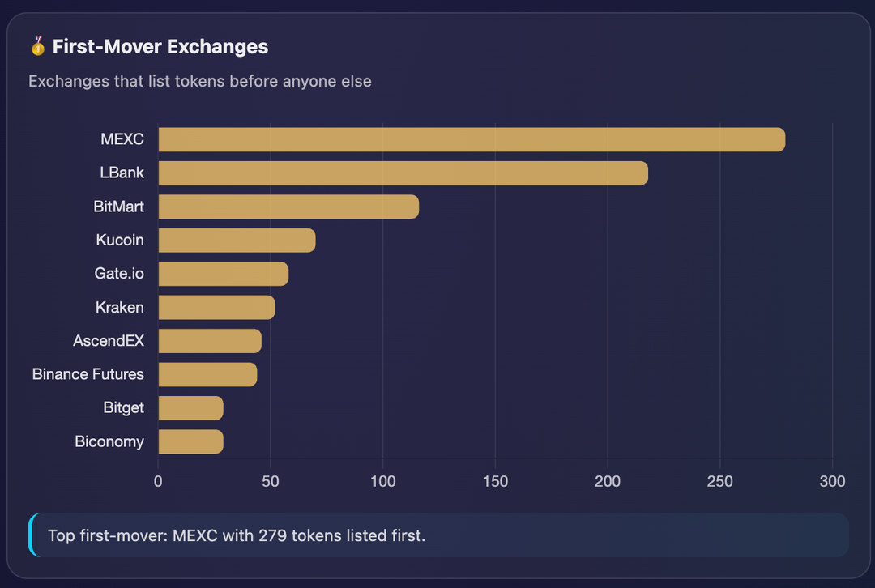Pick the Kraken bar
Viewport: 875px width, 588px height.
click(216, 308)
